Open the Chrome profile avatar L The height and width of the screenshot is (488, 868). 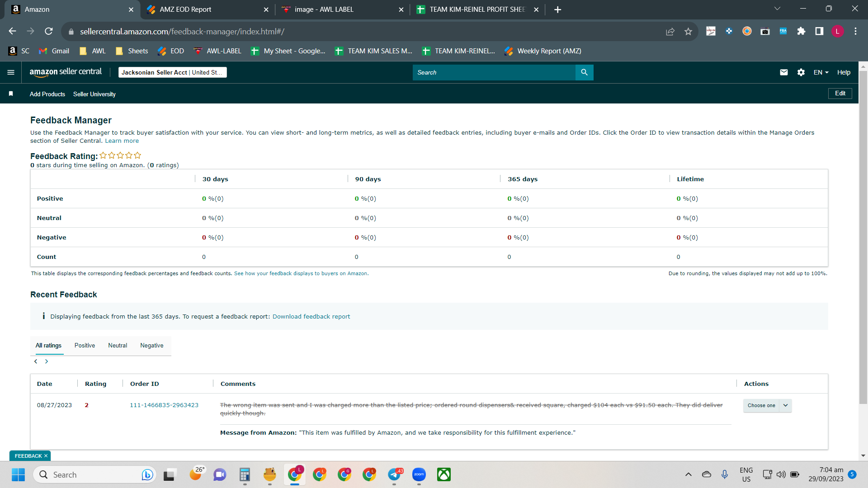(837, 31)
